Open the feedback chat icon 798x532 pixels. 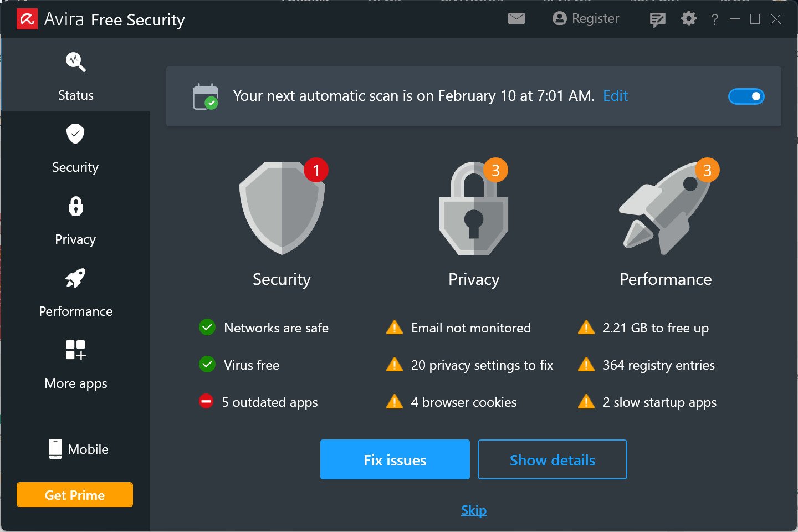[657, 19]
